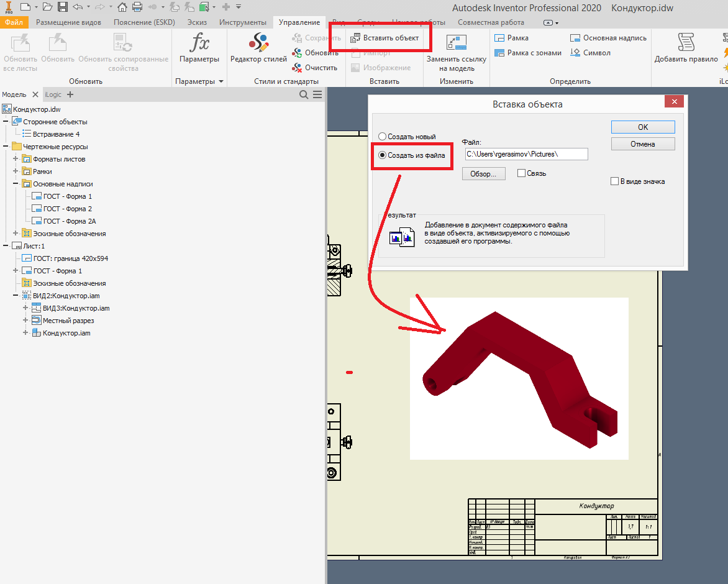Click Заменить ссылку на модель
Viewport: 728px width, 584px height.
pyautogui.click(x=457, y=53)
